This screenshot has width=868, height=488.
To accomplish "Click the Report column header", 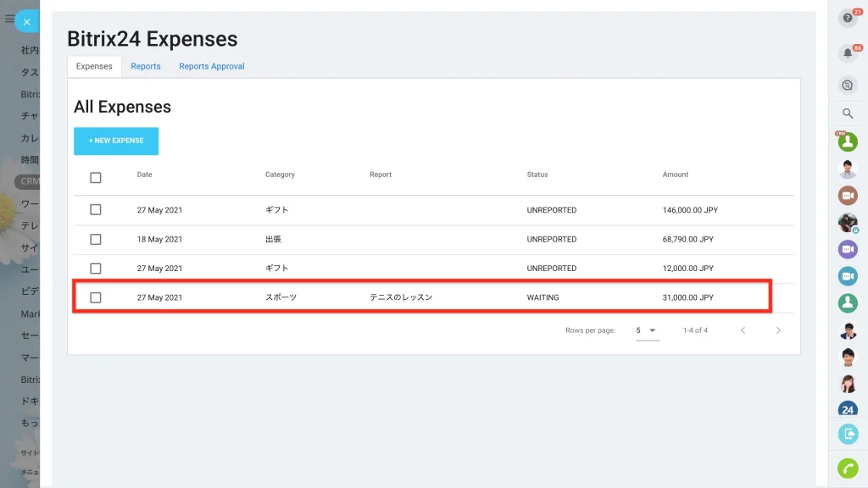I will pos(381,175).
